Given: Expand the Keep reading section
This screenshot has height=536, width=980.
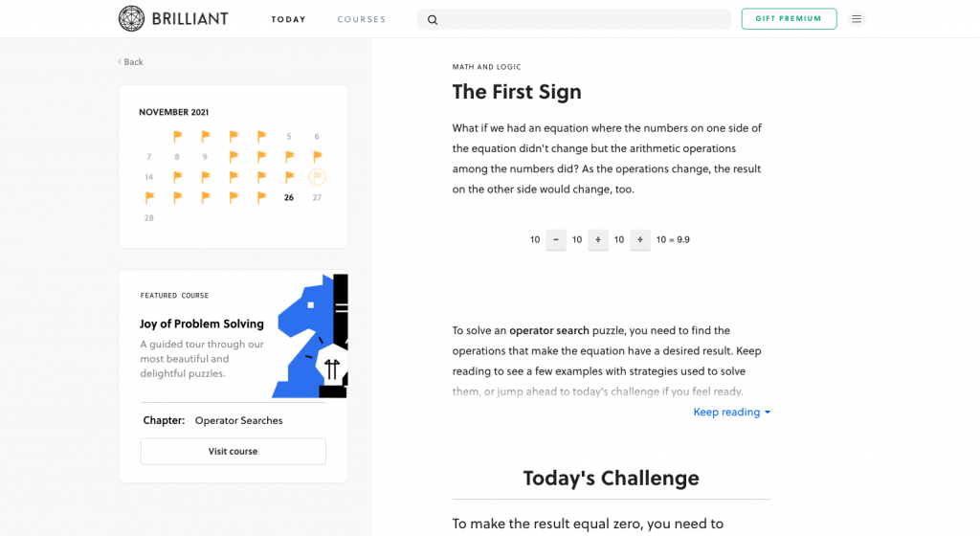Looking at the screenshot, I should click(732, 413).
